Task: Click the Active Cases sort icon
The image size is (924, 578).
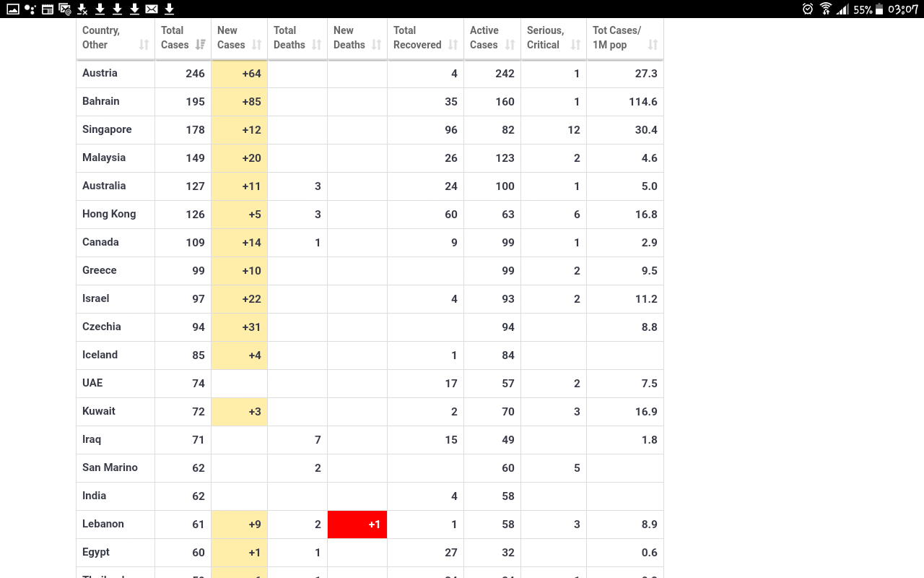Action: coord(510,45)
